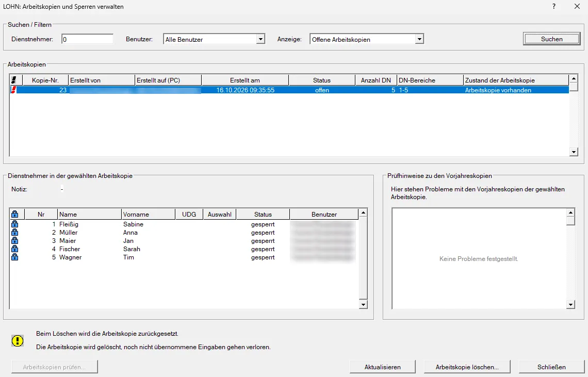Viewport: 588px width, 377px height.
Task: Sort by the Erstellt von column header
Action: tap(102, 80)
